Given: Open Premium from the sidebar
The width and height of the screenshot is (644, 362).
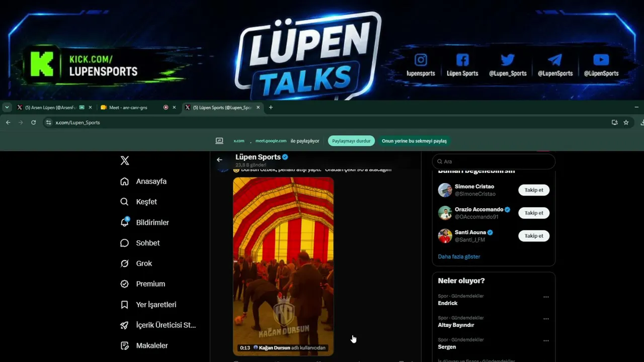Looking at the screenshot, I should coord(143,284).
